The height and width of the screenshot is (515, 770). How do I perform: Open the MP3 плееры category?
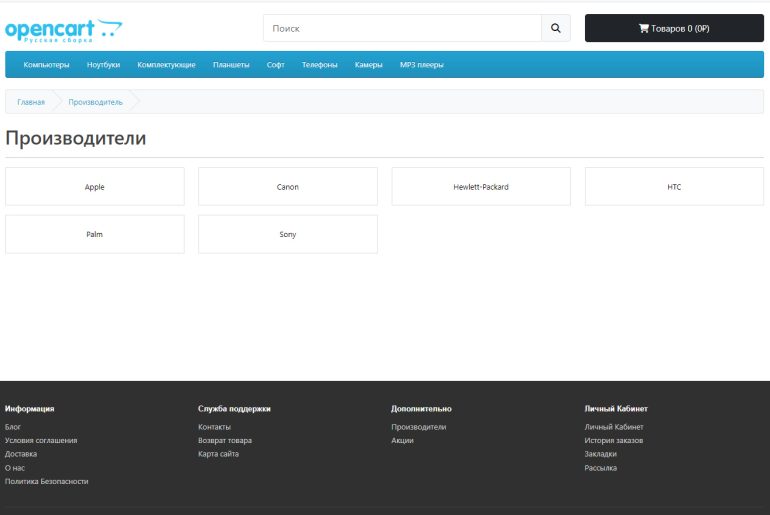point(421,65)
